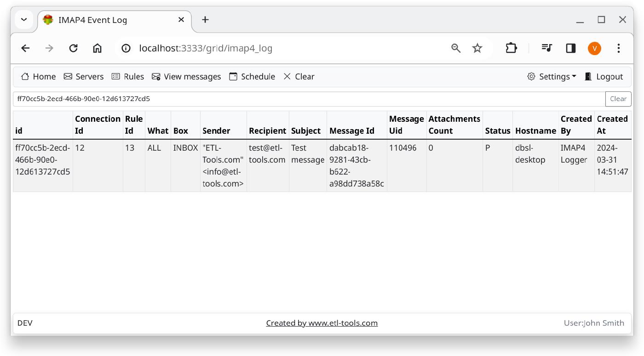Click the Created At column header
This screenshot has width=644, height=356.
pos(612,125)
